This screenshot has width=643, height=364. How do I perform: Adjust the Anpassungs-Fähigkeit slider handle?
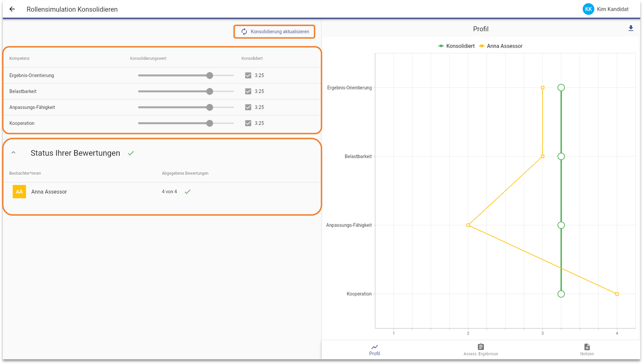[210, 107]
